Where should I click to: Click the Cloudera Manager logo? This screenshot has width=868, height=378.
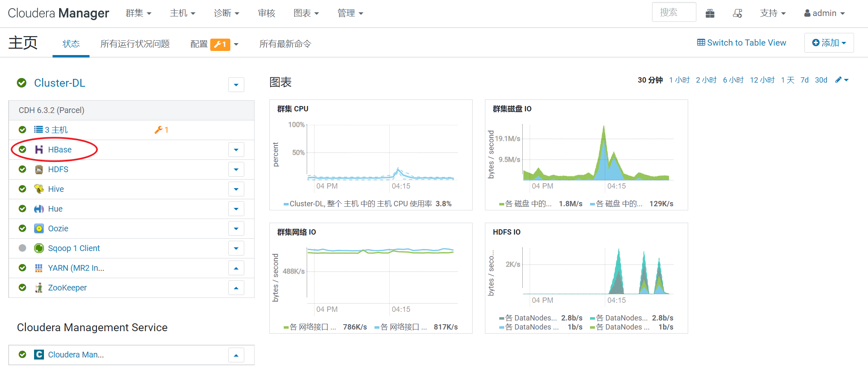click(58, 13)
